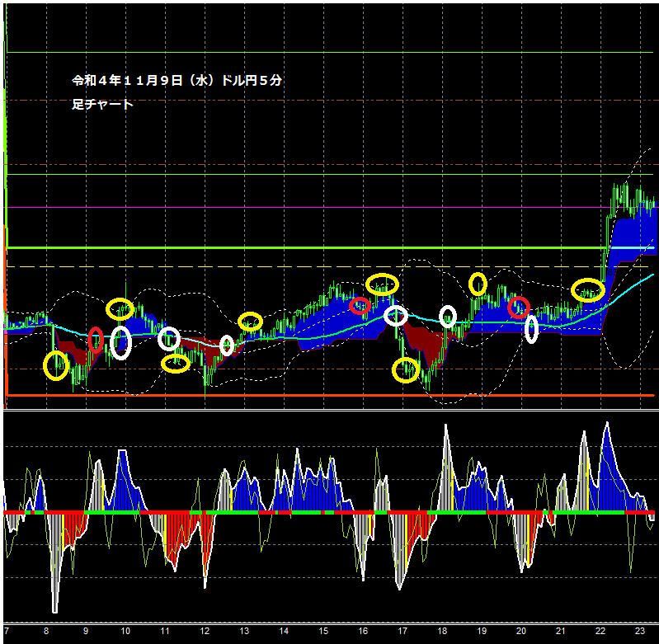The image size is (659, 644).
Task: Click the 20 hour label on time axis
Action: pos(521,631)
